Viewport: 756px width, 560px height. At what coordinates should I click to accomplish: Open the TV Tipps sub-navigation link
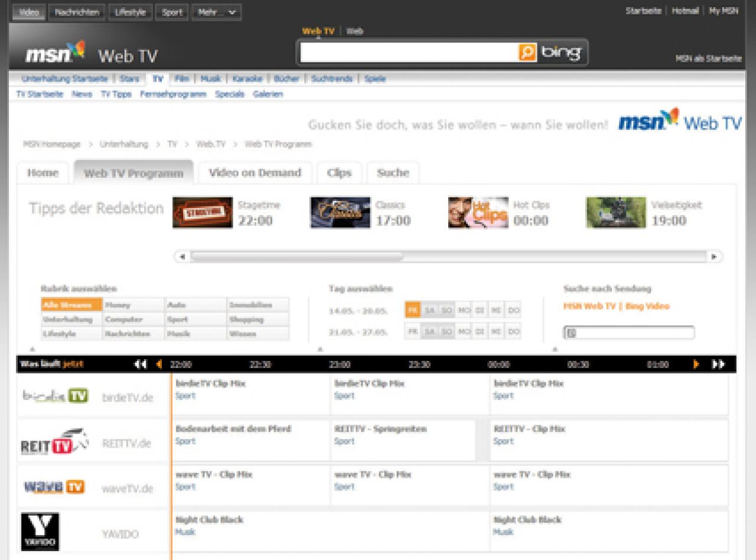(116, 94)
